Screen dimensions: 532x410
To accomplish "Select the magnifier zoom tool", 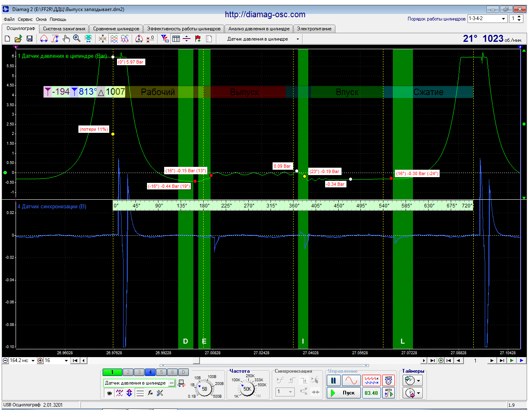I will (77, 39).
